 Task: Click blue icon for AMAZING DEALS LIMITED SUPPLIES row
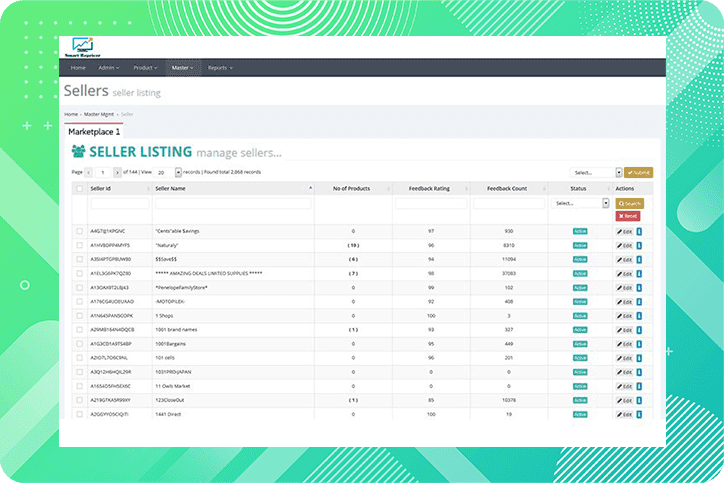coord(639,274)
